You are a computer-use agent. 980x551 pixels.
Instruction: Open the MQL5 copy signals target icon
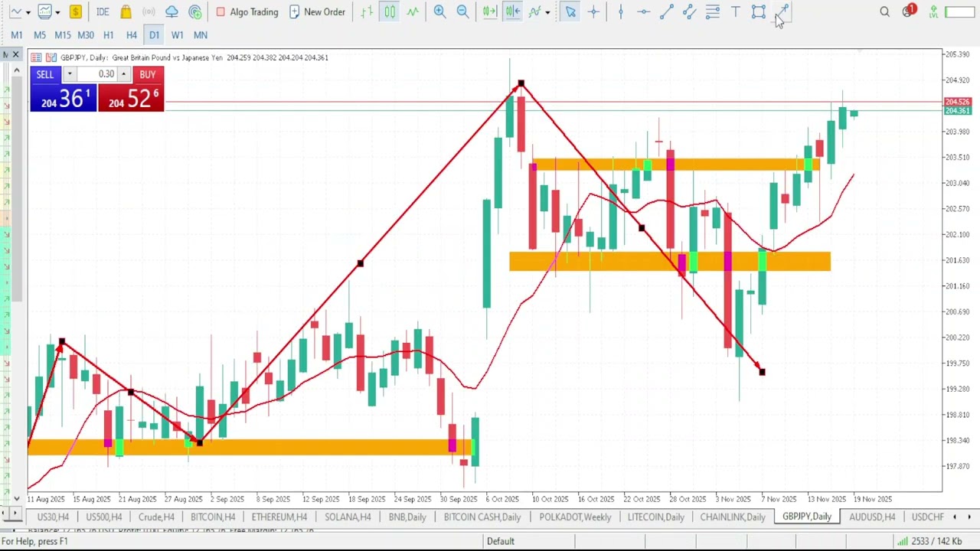tap(195, 11)
